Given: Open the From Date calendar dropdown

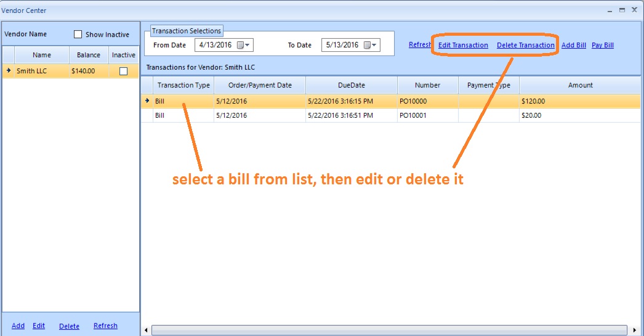Looking at the screenshot, I should click(244, 45).
